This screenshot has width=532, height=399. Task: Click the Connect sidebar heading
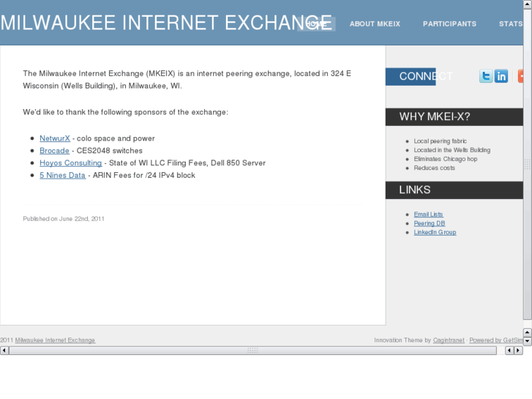(426, 76)
